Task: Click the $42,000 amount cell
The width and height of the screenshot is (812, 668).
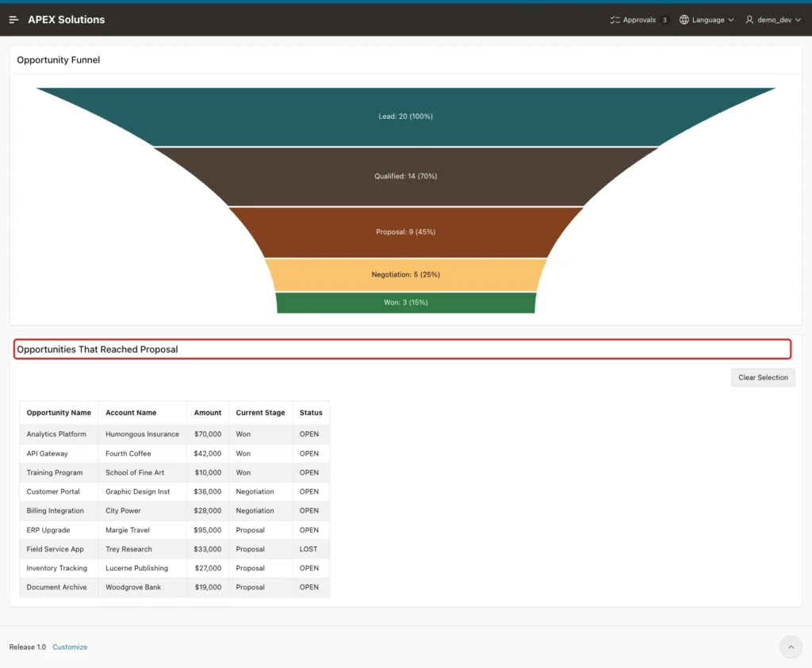Action: (208, 453)
